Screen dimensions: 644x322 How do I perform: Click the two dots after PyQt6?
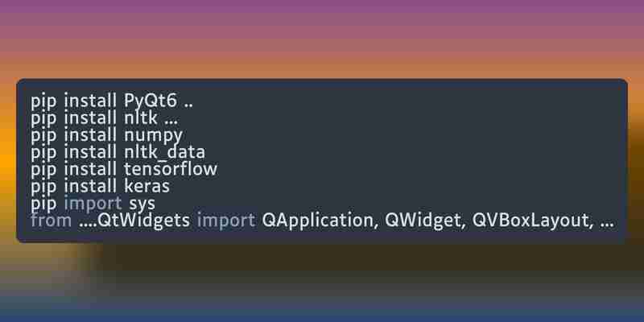pos(188,106)
